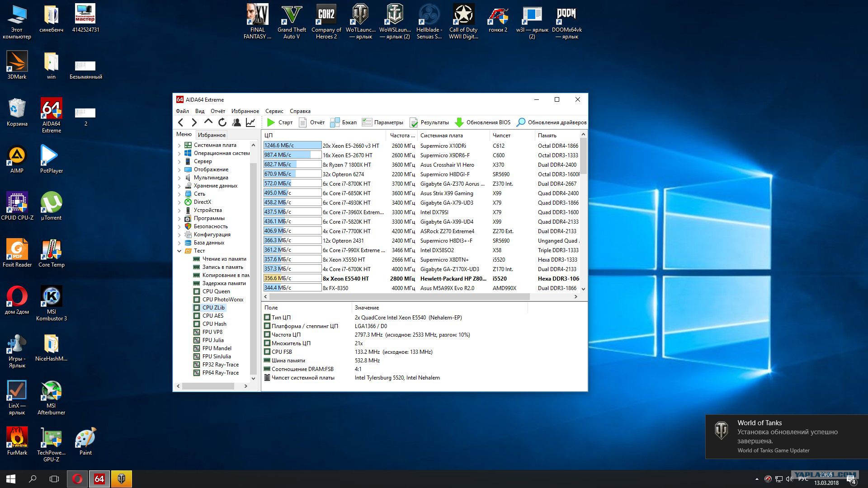Screen dimensions: 868x488
Task: Sort results by the Память column header
Action: point(557,136)
